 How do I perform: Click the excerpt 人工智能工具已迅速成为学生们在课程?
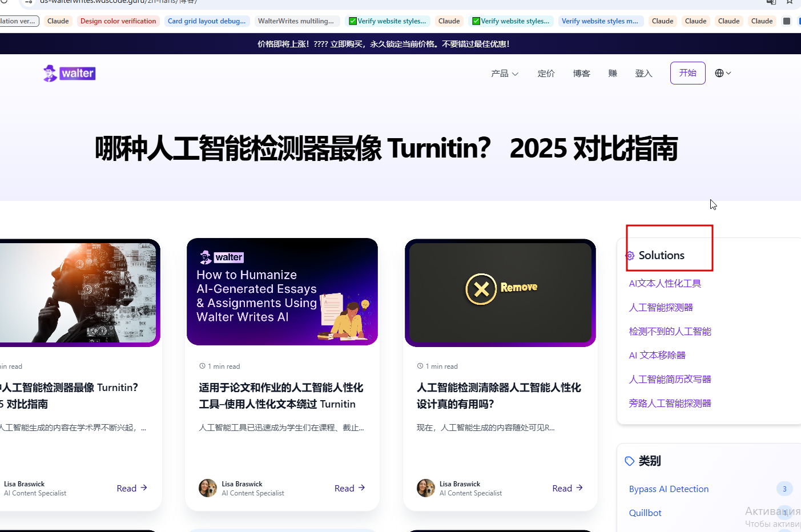(281, 428)
